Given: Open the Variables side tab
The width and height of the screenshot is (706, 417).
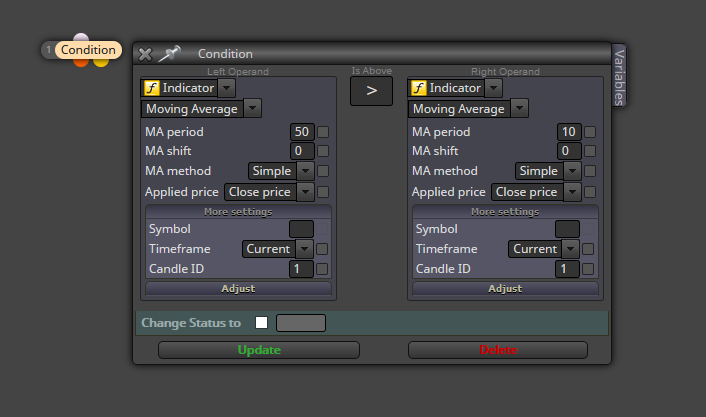Looking at the screenshot, I should [619, 77].
